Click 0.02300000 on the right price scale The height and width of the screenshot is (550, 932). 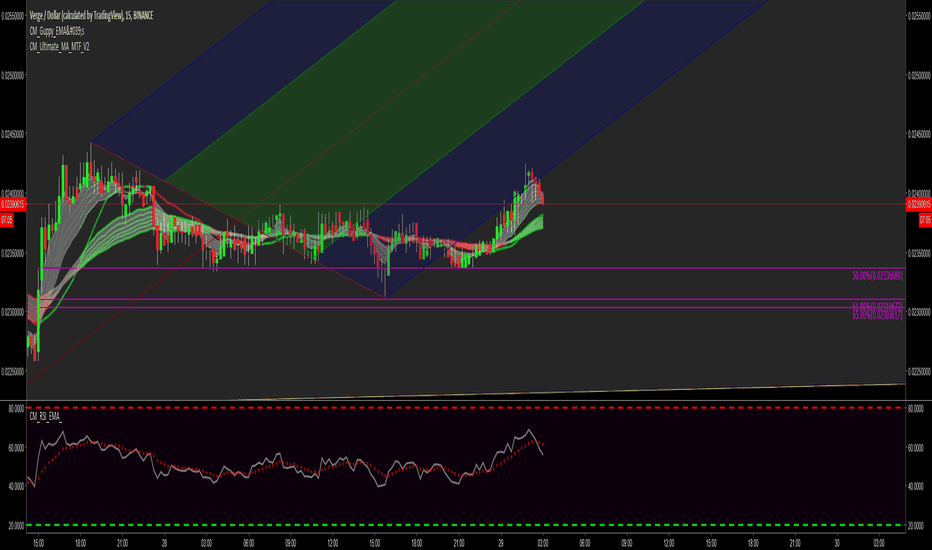pos(920,312)
